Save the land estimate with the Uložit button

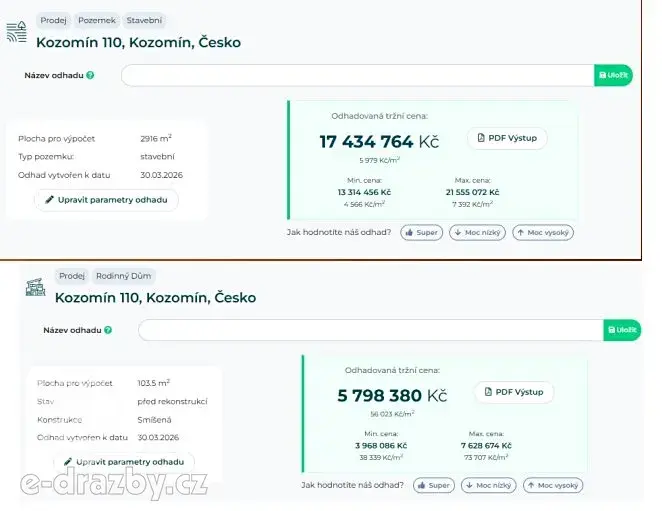coord(614,75)
